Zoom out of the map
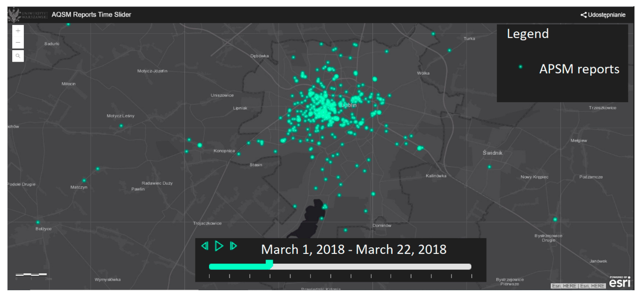The width and height of the screenshot is (644, 297). coord(18,42)
